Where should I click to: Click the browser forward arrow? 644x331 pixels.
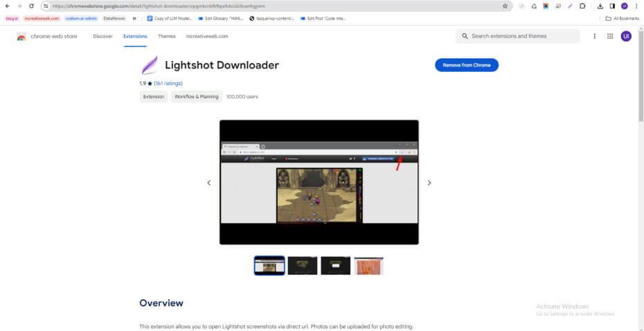pyautogui.click(x=19, y=6)
